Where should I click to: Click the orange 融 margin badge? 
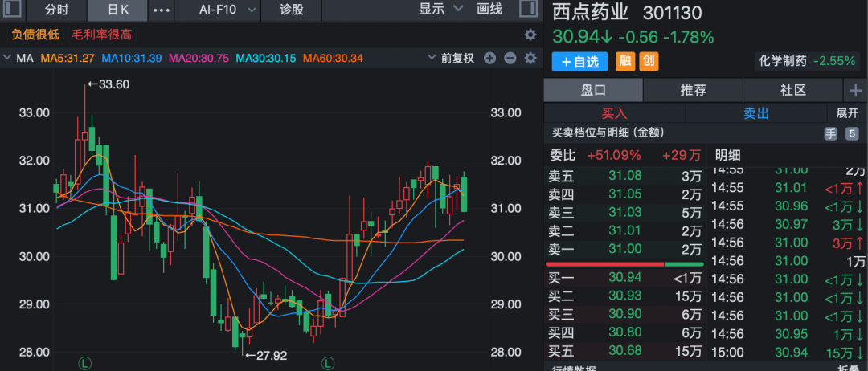click(x=625, y=61)
